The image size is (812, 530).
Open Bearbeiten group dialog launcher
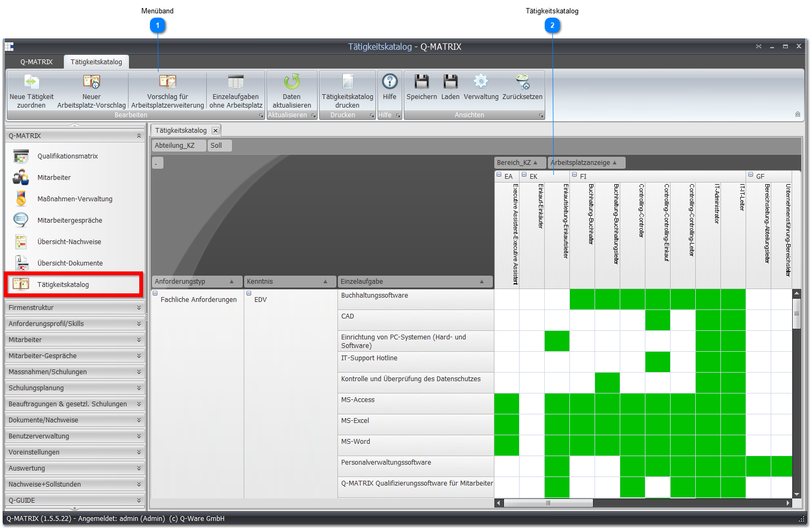tap(261, 116)
